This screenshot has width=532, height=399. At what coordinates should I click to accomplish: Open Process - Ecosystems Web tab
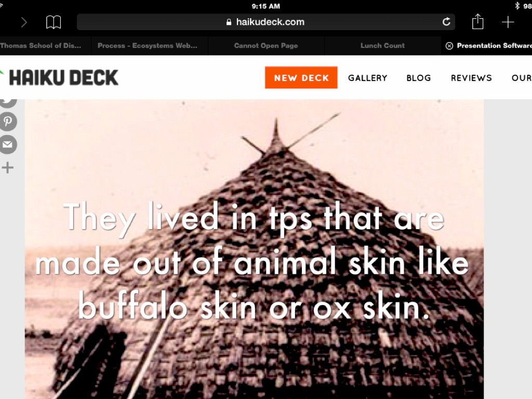point(147,46)
